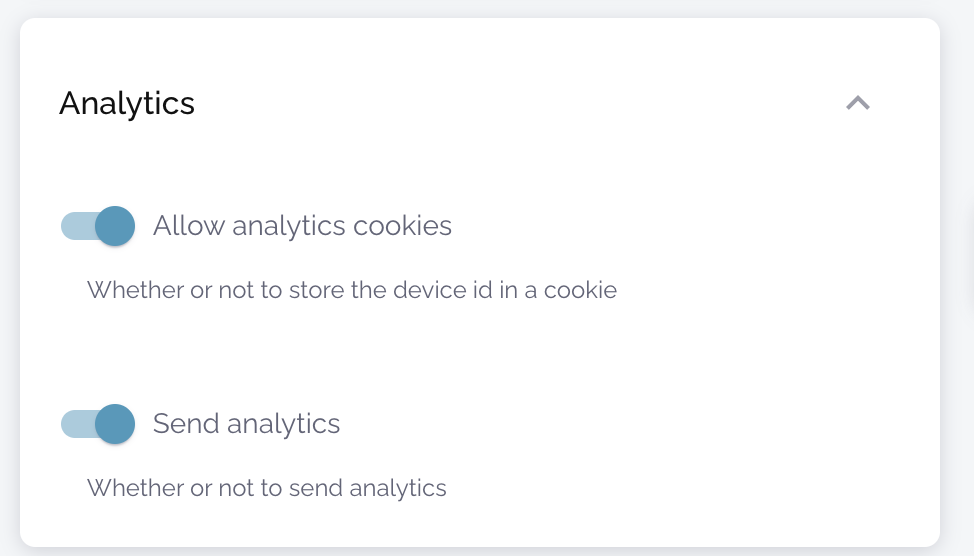Viewport: 974px width, 556px height.
Task: Turn off the Send analytics switch
Action: pyautogui.click(x=98, y=424)
